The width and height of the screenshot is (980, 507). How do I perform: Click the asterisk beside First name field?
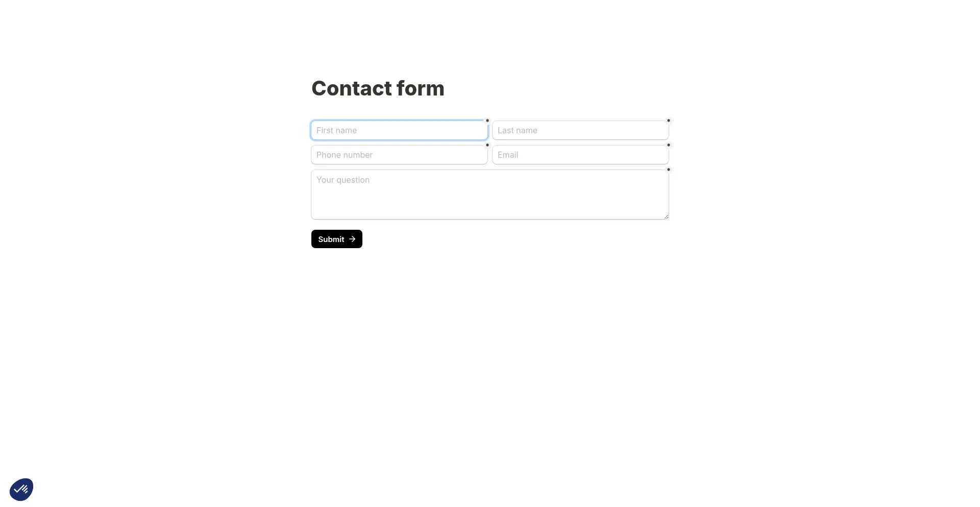click(x=487, y=121)
